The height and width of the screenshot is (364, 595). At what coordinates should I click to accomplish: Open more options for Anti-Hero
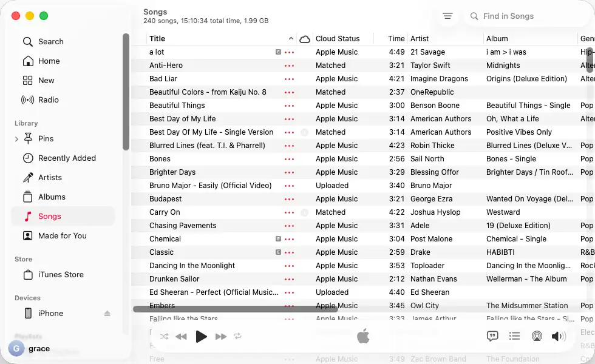[289, 66]
